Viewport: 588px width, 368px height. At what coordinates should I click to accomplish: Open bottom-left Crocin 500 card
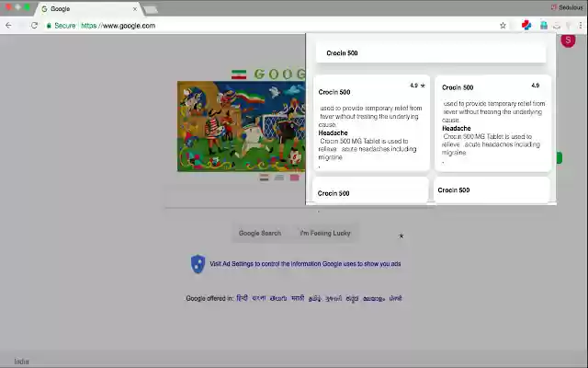(370, 190)
